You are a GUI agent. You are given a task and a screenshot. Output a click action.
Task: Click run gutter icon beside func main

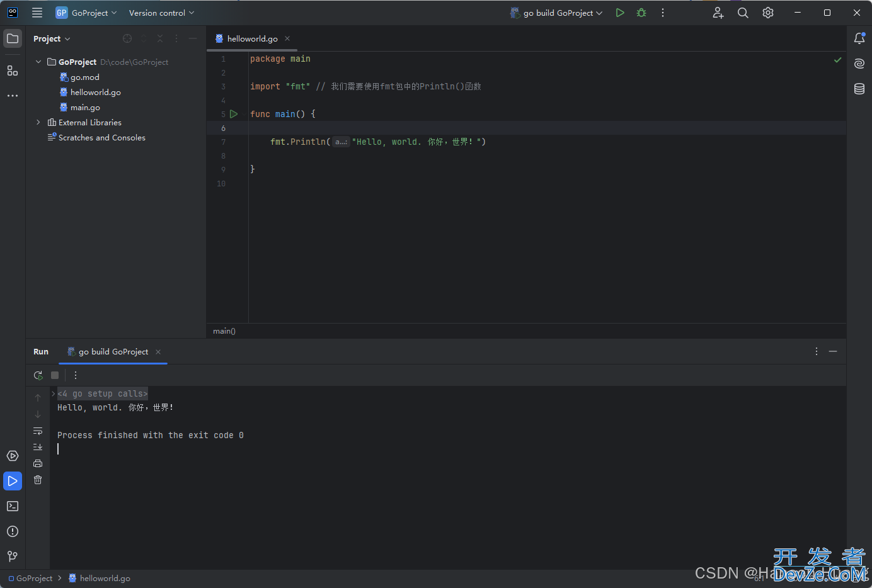tap(234, 114)
